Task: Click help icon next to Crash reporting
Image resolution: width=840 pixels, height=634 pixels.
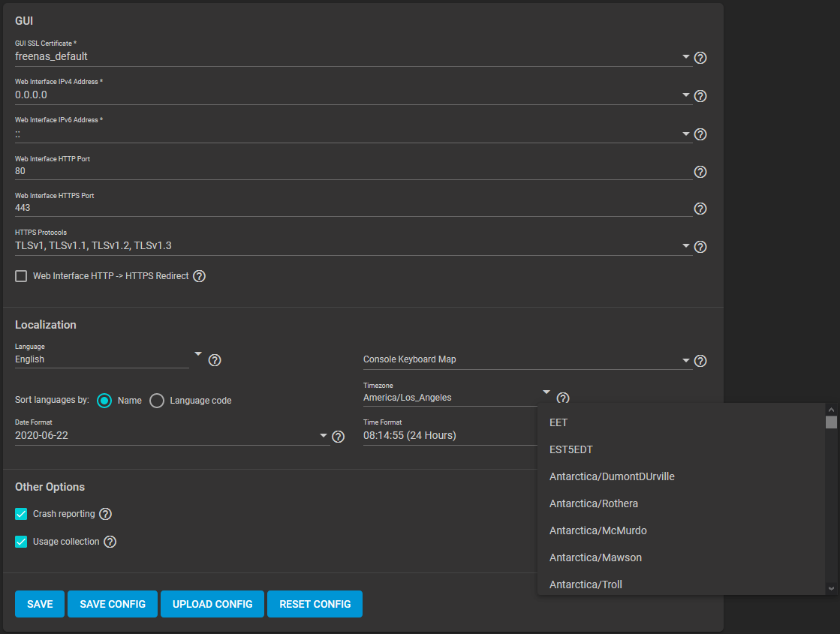Action: (105, 514)
